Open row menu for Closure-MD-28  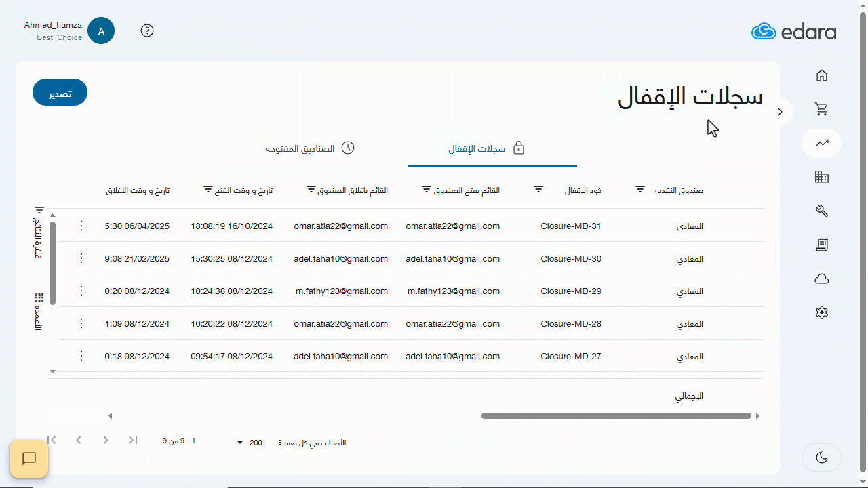click(81, 323)
